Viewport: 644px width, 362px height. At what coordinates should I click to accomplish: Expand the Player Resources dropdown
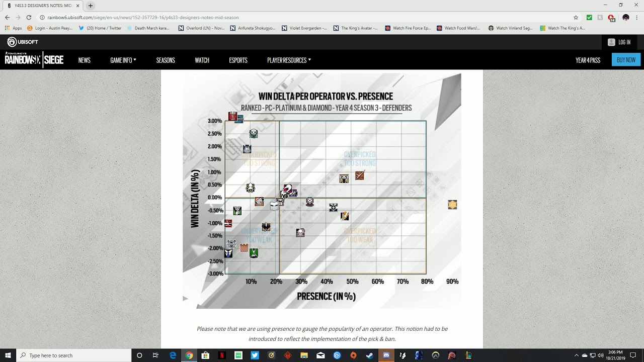tap(289, 60)
